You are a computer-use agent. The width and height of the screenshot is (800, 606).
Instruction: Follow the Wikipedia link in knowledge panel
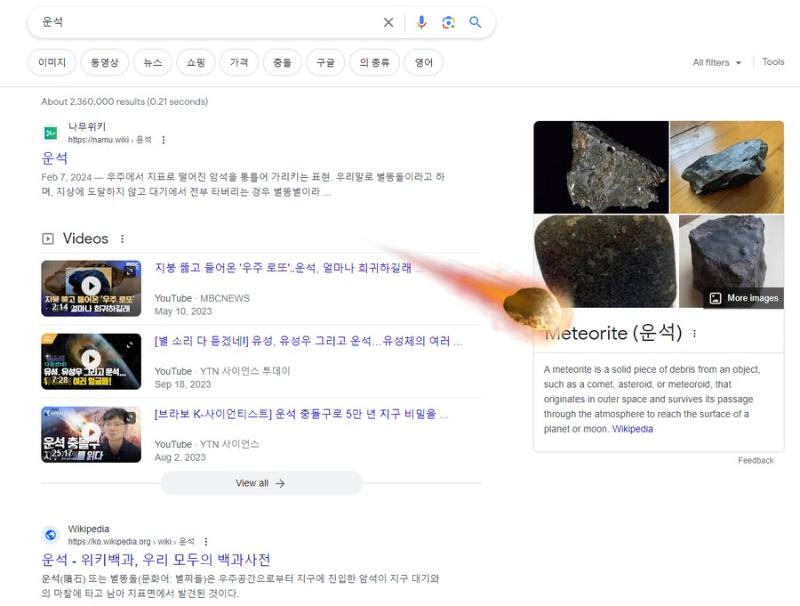632,429
